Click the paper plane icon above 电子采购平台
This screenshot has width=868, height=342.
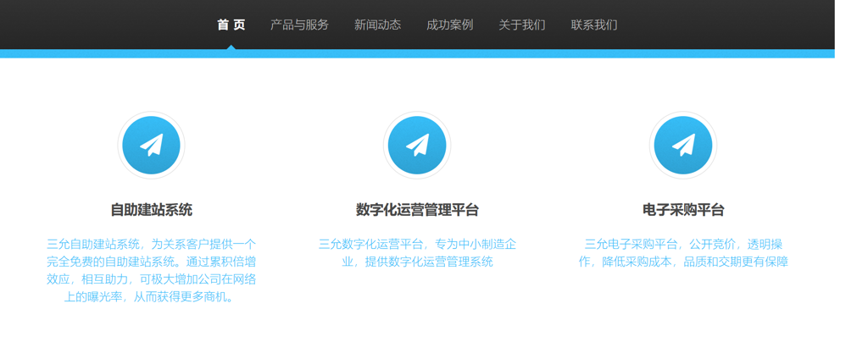coord(683,146)
